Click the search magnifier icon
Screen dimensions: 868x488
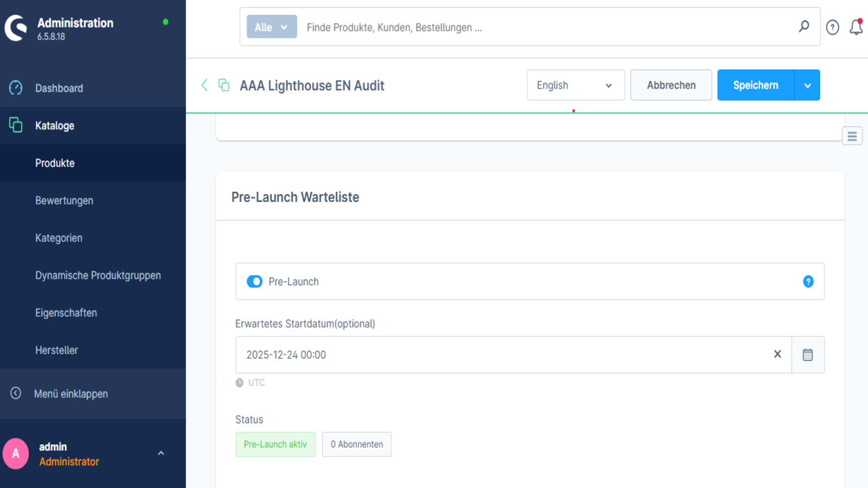click(804, 27)
